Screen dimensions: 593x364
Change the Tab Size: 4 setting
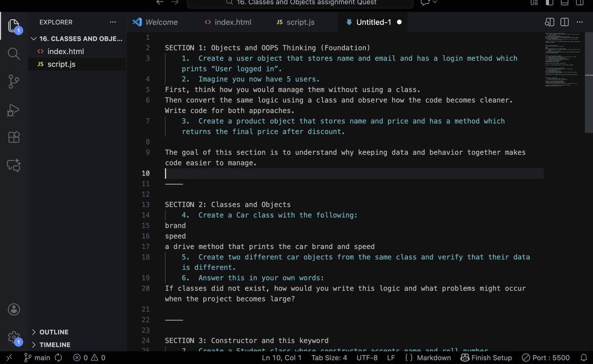pos(329,358)
